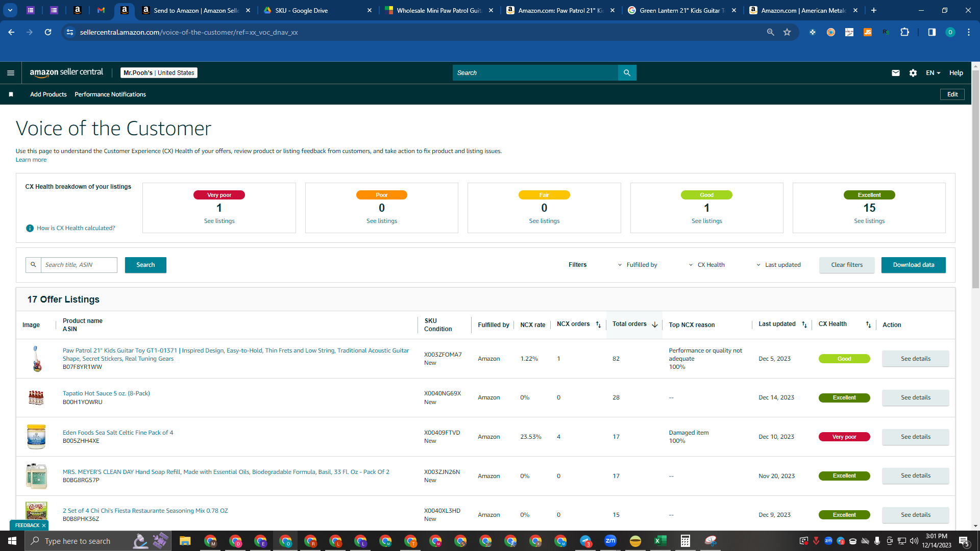
Task: Click the page vertical scrollbar
Action: pyautogui.click(x=975, y=179)
